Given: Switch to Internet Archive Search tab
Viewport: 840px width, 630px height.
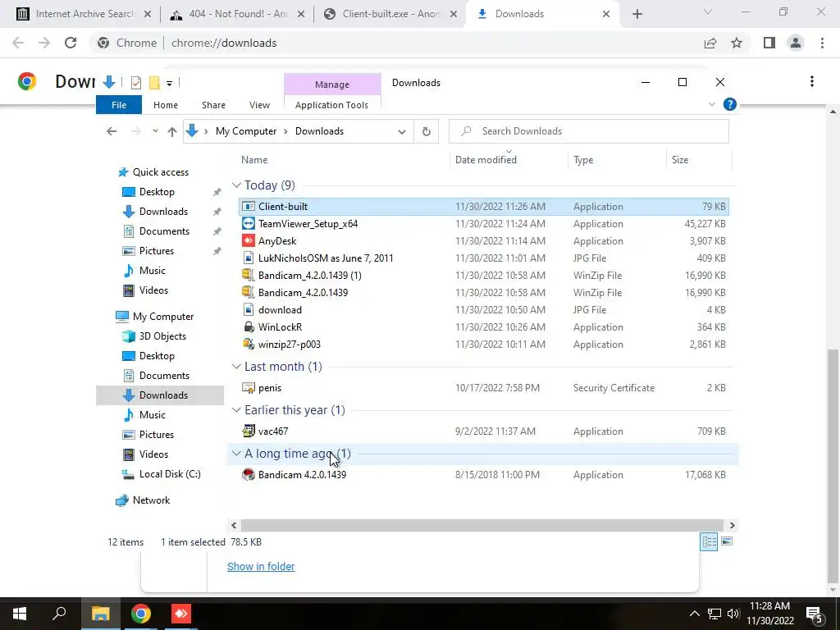Looking at the screenshot, I should click(x=84, y=14).
